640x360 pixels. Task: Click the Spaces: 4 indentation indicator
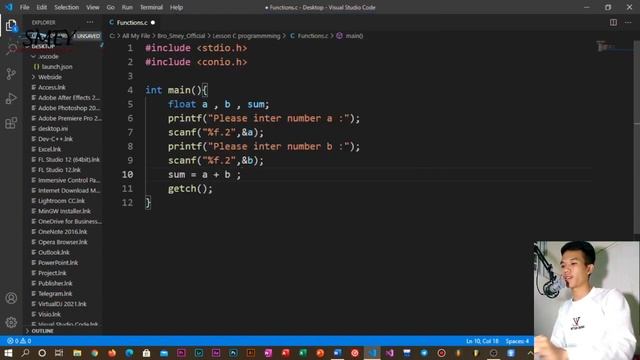click(517, 341)
